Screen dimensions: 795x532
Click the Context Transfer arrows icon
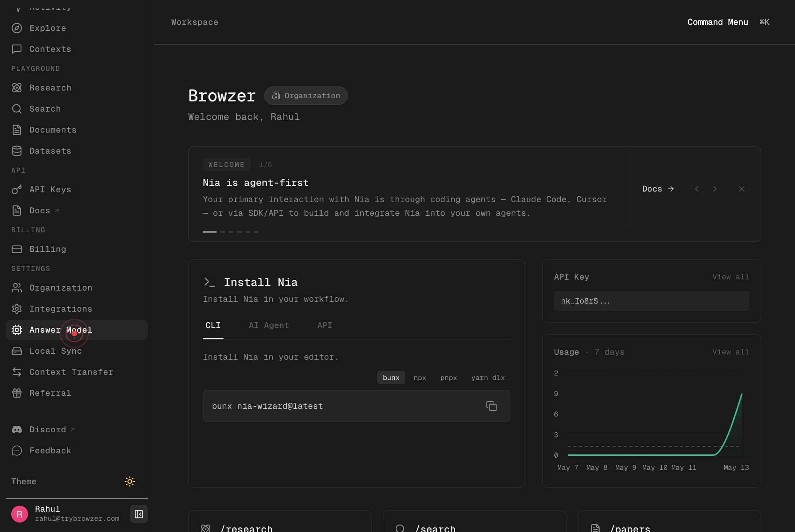(17, 372)
